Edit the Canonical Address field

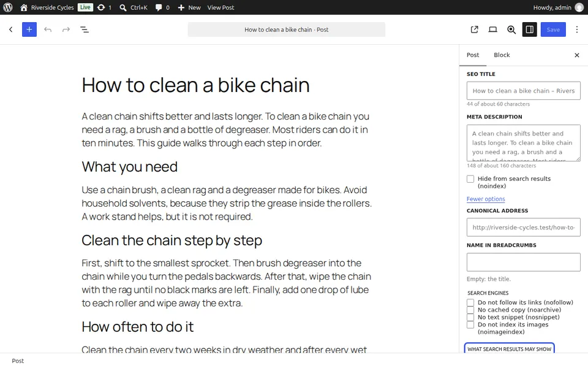tap(524, 228)
